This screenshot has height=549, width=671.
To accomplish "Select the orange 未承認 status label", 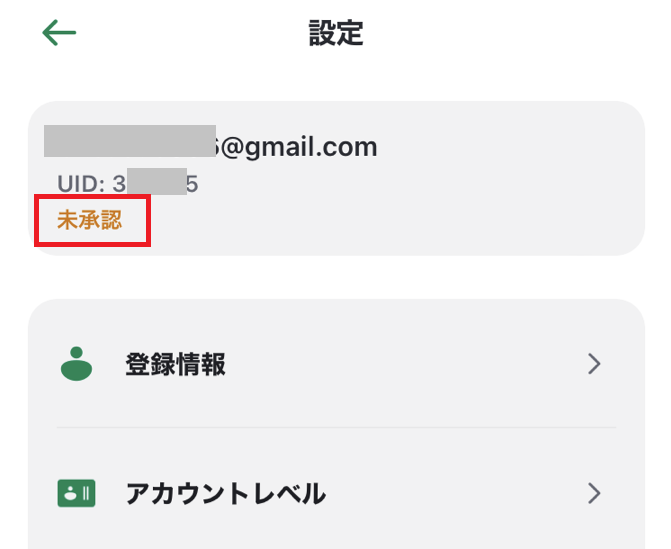I will (x=89, y=220).
